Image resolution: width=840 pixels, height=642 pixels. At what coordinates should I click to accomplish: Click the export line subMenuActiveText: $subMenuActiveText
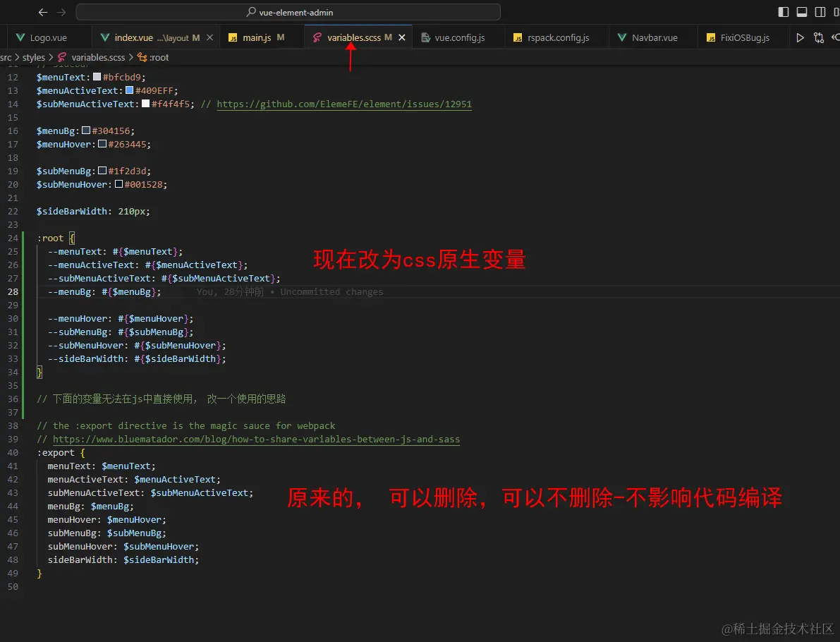pos(150,493)
